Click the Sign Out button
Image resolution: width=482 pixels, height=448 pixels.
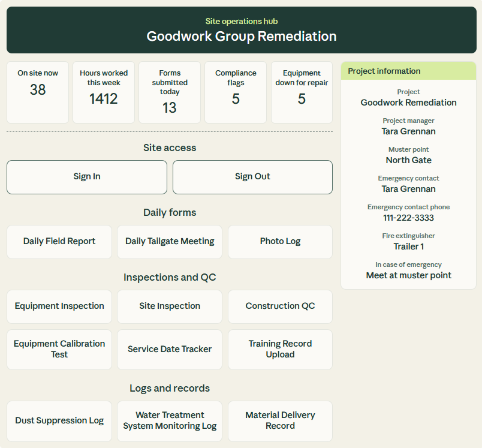pos(252,177)
